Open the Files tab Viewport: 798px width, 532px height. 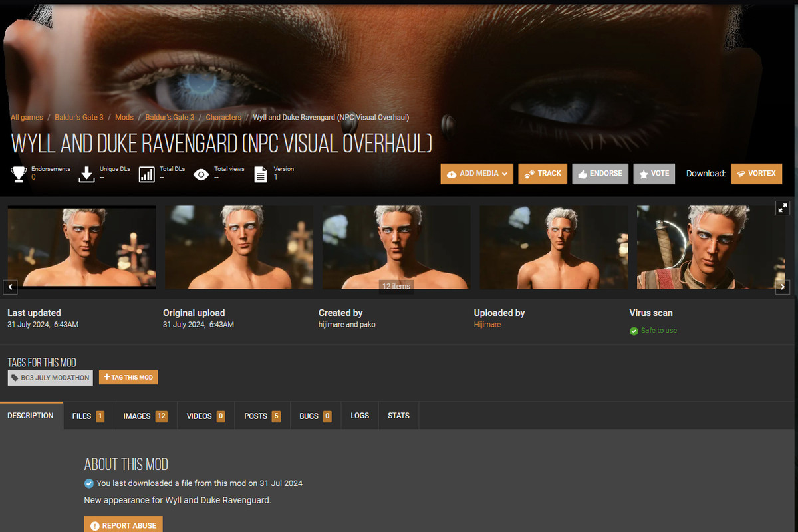click(88, 416)
